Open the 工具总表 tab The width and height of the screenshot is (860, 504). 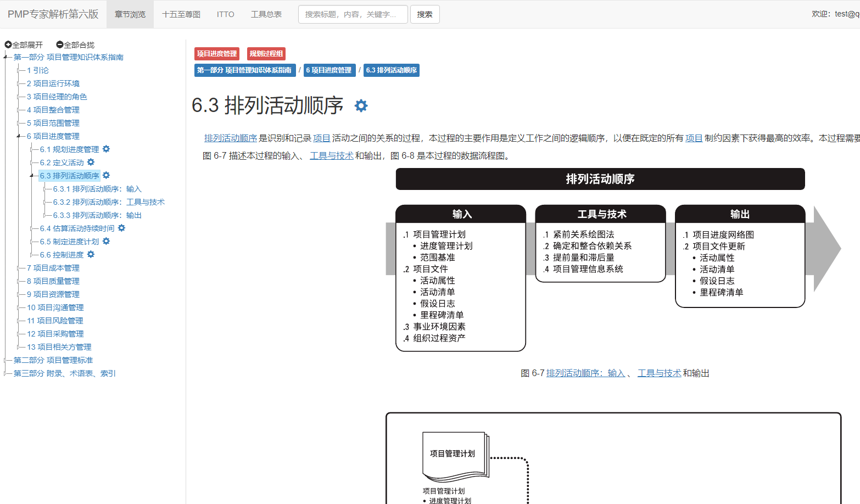[x=266, y=14]
